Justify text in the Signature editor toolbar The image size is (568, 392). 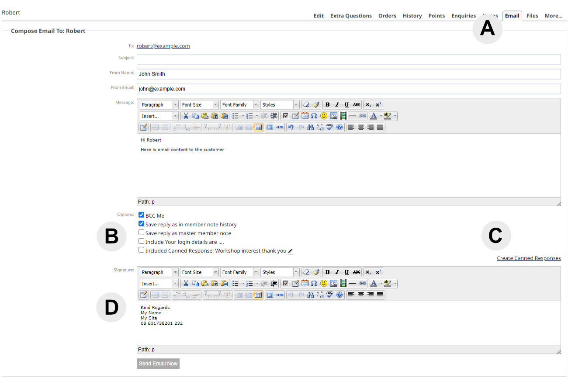point(380,295)
